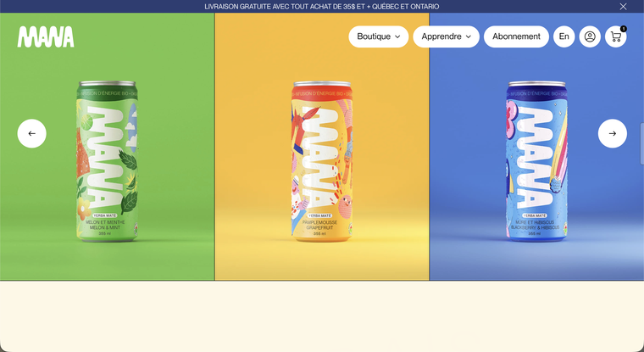Click the chevron next to Apprendre

coord(469,36)
